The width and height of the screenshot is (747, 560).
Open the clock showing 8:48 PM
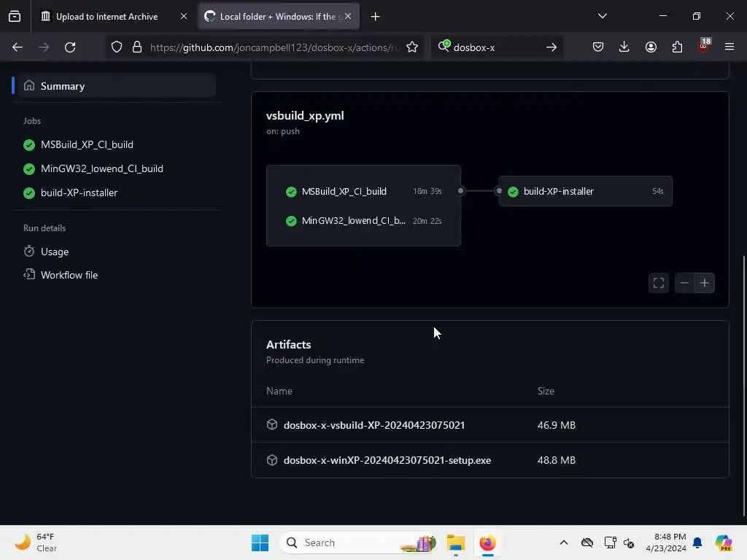[666, 542]
